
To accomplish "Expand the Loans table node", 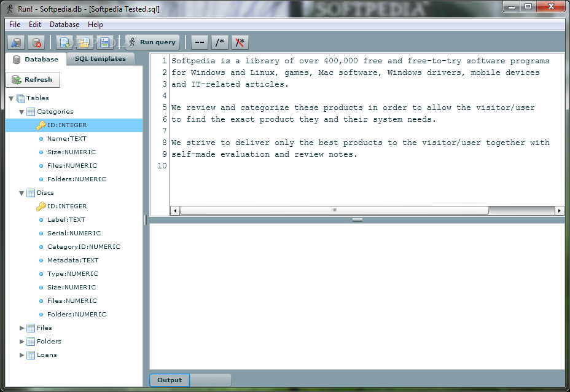I will [22, 355].
